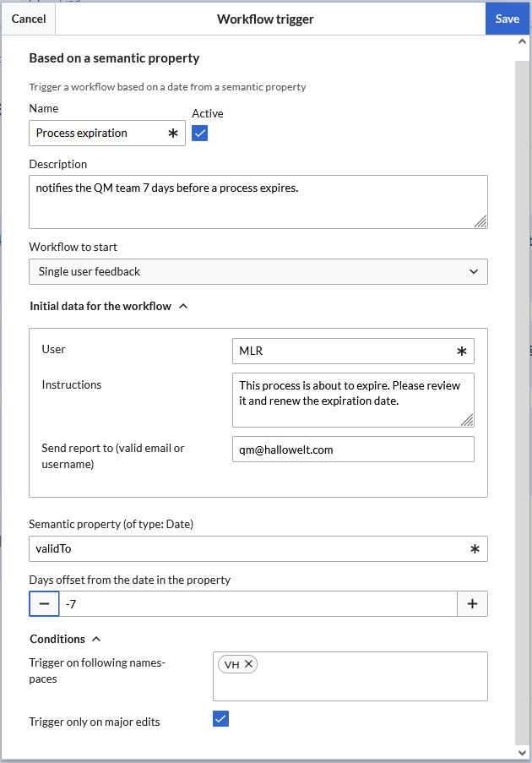Click the Instructions resize handle icon

tap(467, 421)
